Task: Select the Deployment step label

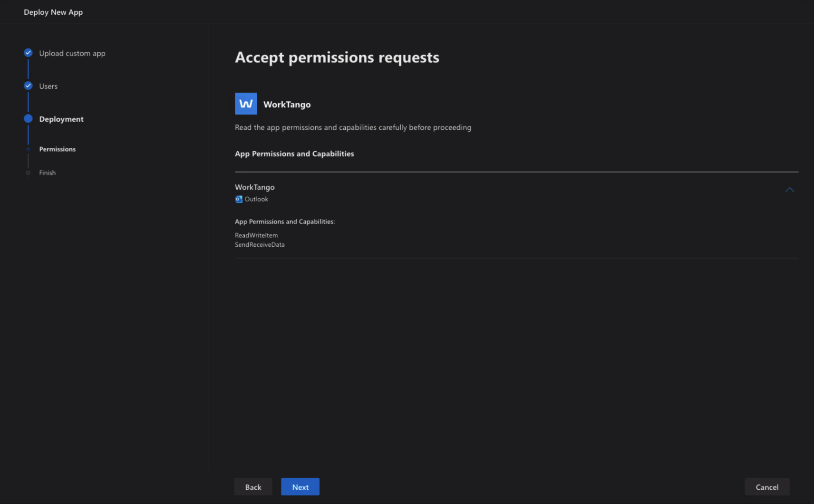Action: [61, 119]
